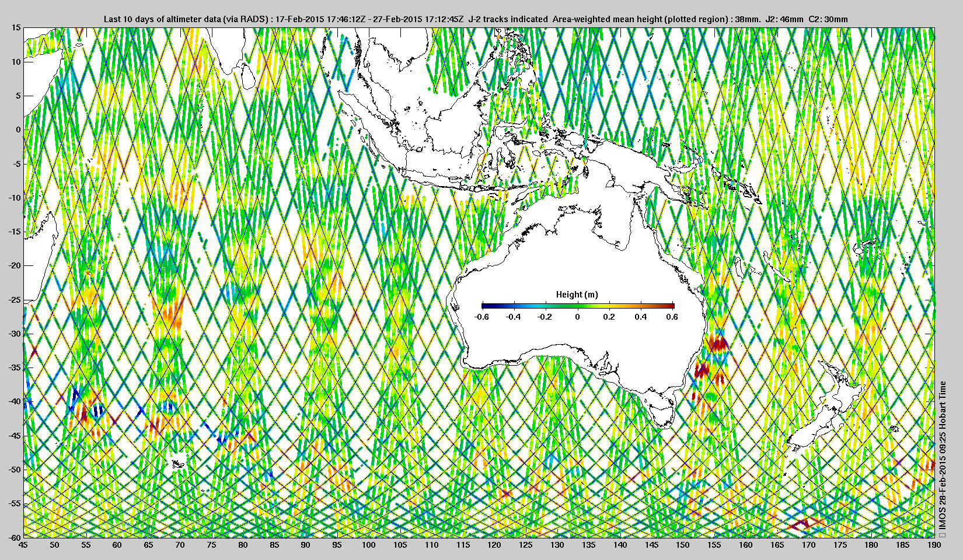Click the Tasmania landmass south of Australia
This screenshot has height=560, width=963.
point(661,413)
